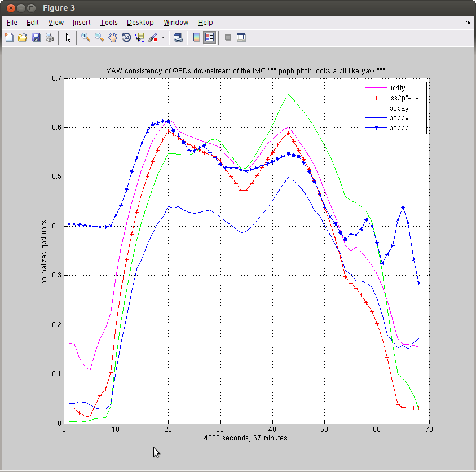Image resolution: width=476 pixels, height=472 pixels.
Task: Click the x-axis tick label 10
Action: pyautogui.click(x=116, y=430)
